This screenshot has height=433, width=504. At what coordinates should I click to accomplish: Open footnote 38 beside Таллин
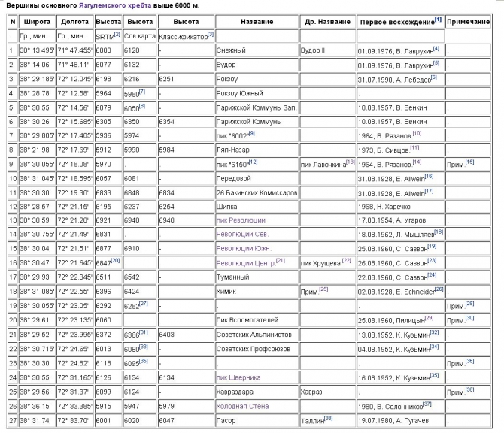328,418
